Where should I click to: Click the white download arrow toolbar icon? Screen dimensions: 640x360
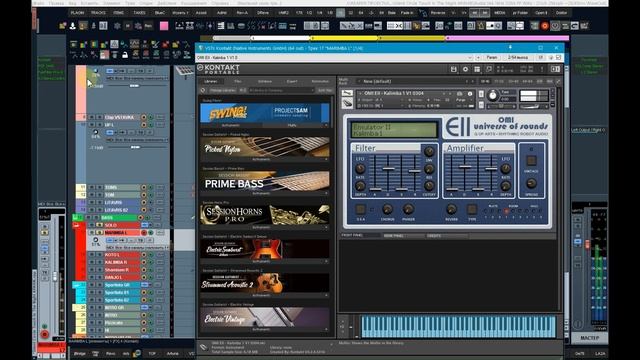(72, 26)
